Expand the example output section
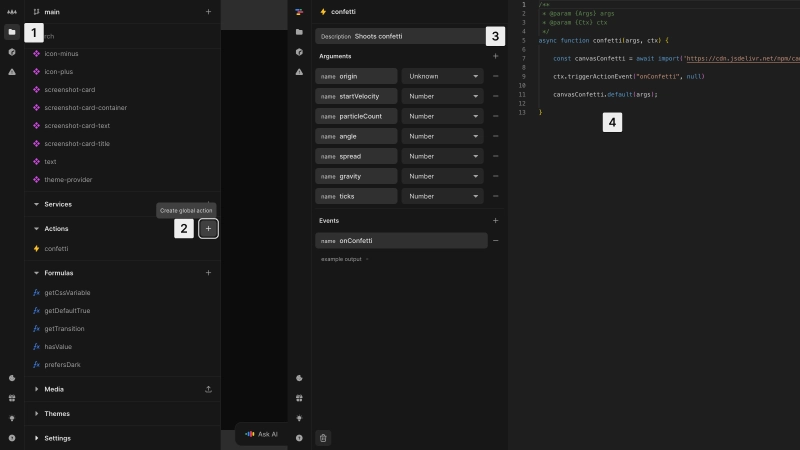Image resolution: width=800 pixels, height=450 pixels. (x=344, y=259)
